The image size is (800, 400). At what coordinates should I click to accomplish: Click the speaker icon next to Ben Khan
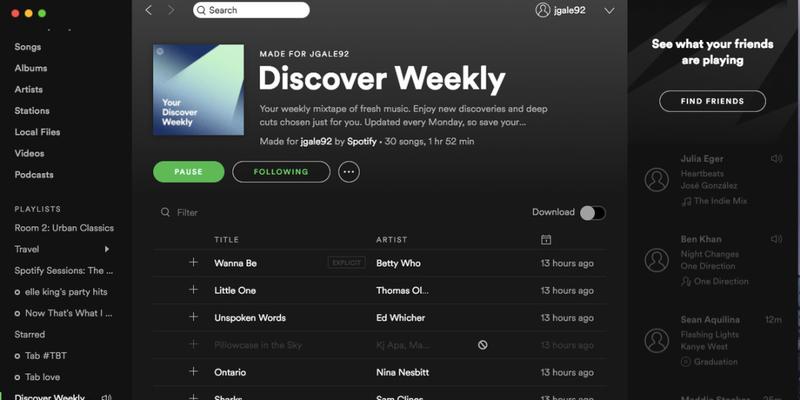[776, 239]
